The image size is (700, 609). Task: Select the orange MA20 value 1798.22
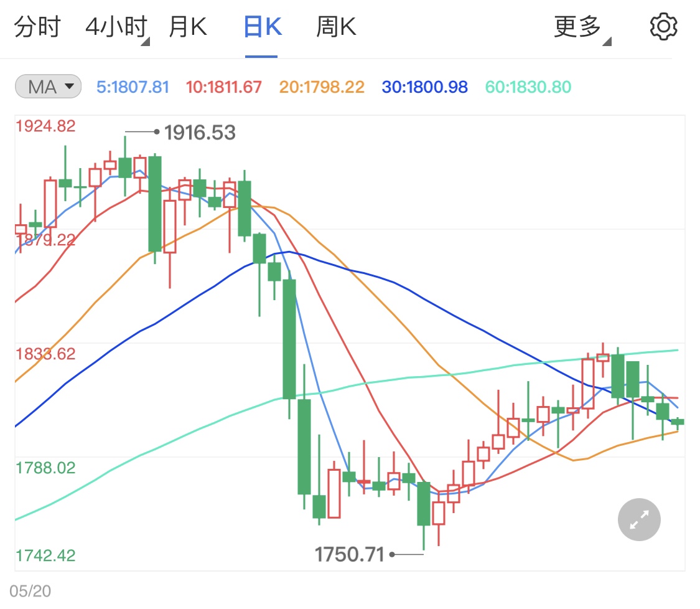point(322,87)
